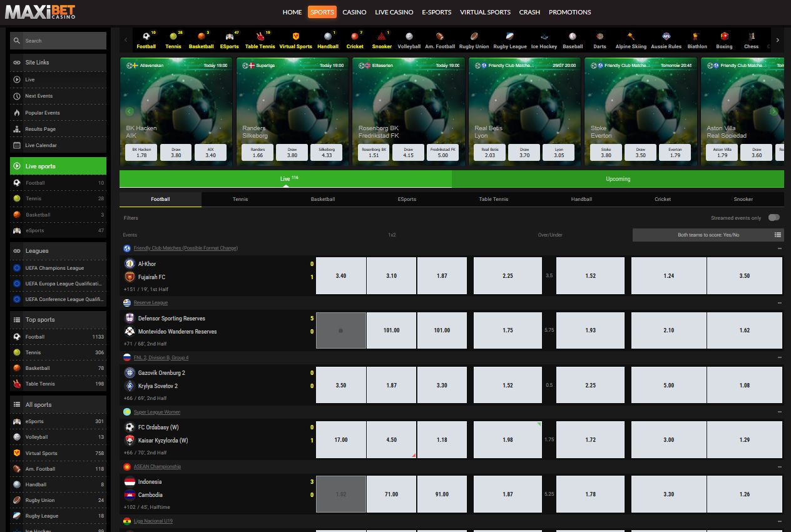Switch to the Tennis live tab
This screenshot has width=791, height=532.
[x=240, y=199]
